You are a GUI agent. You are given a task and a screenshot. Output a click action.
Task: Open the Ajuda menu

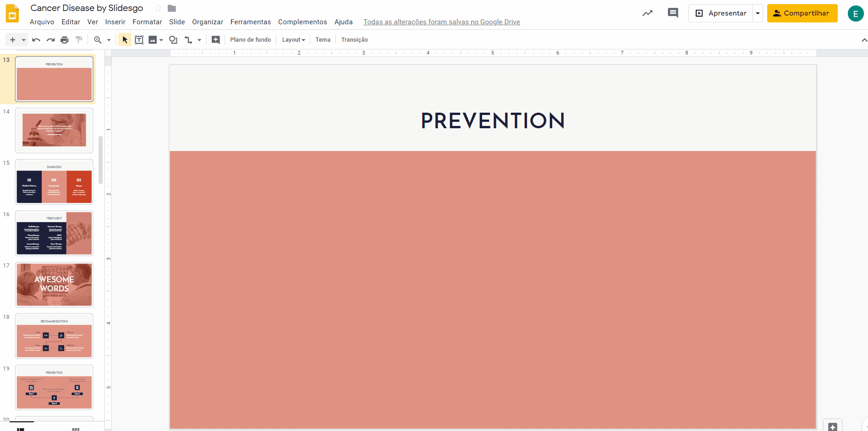[x=344, y=22]
